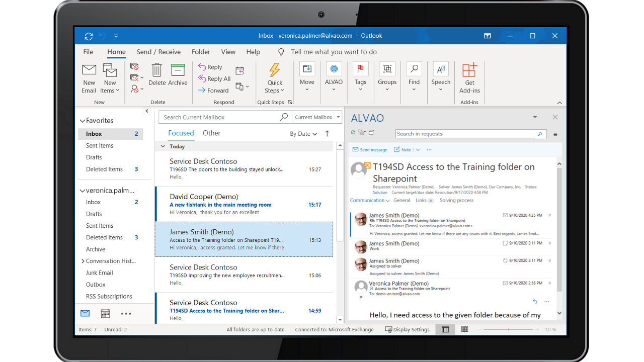Select the Other inbox tab
The image size is (644, 362).
coord(211,133)
